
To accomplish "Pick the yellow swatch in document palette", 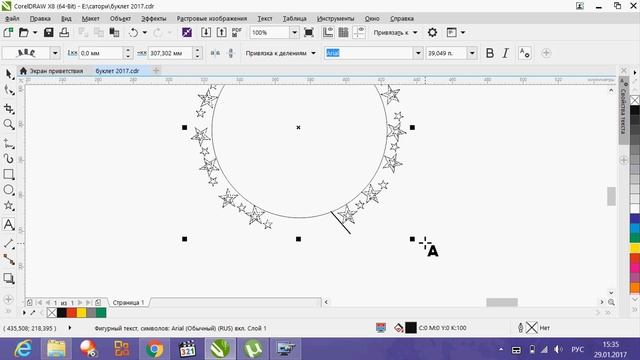I will coord(82,313).
